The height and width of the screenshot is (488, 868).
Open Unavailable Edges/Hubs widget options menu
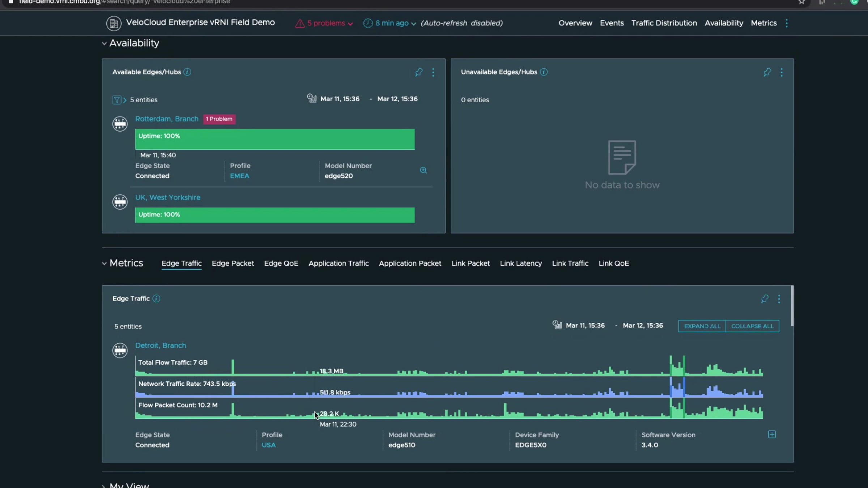pyautogui.click(x=782, y=72)
